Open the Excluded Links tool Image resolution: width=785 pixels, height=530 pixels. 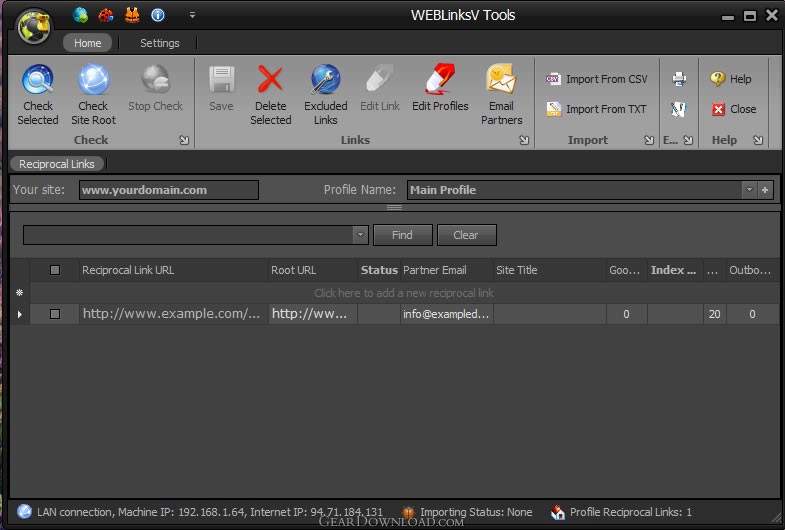tap(326, 81)
